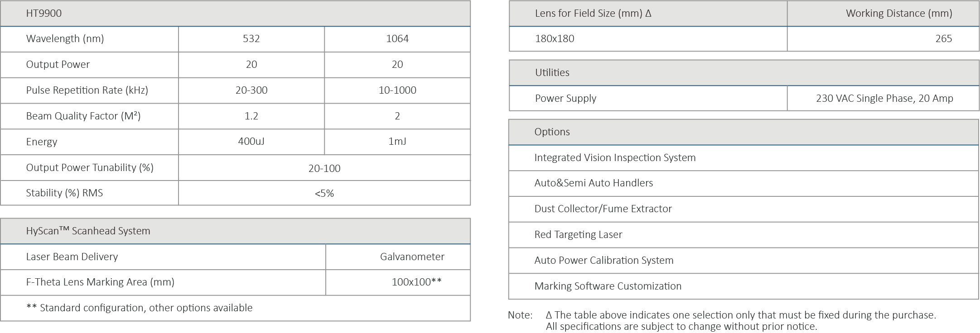Select the 532 wavelength cell
Viewport: 980px width, 333px height.
pos(251,39)
